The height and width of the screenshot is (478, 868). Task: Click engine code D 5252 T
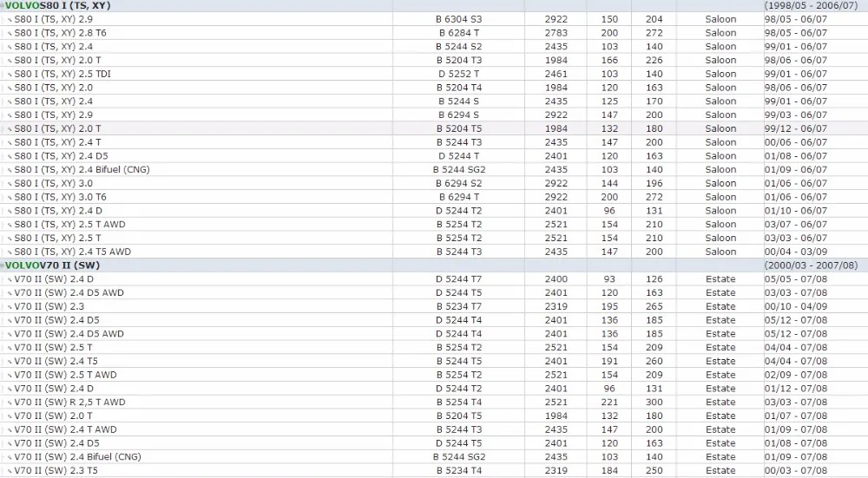click(x=459, y=74)
